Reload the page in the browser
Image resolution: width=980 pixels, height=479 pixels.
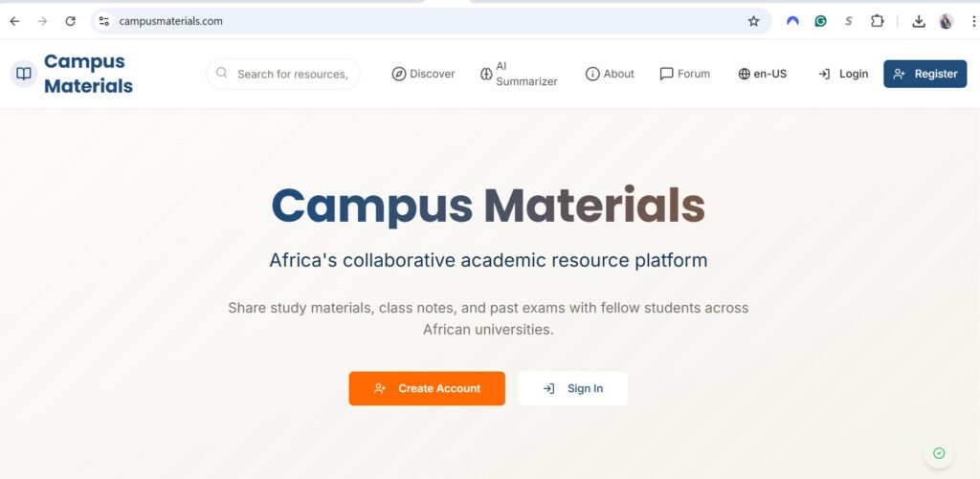click(x=70, y=21)
